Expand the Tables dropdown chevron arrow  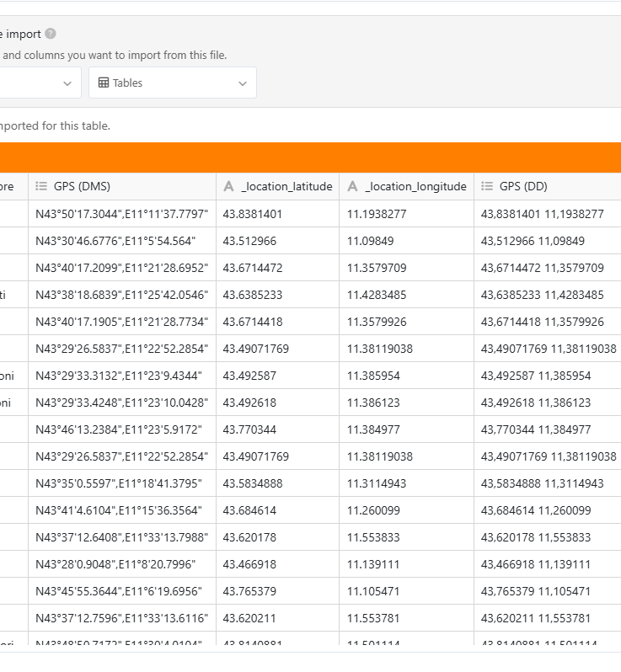click(x=243, y=83)
